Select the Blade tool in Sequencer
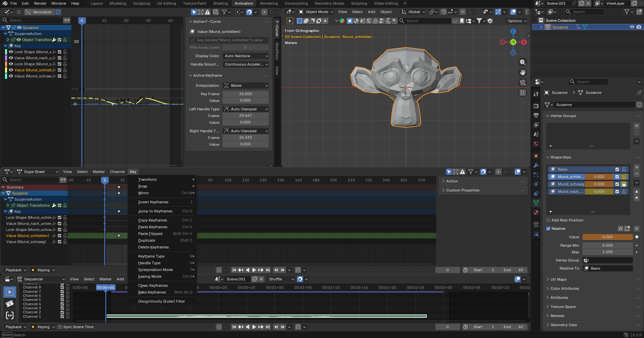The image size is (644, 338). click(x=10, y=304)
